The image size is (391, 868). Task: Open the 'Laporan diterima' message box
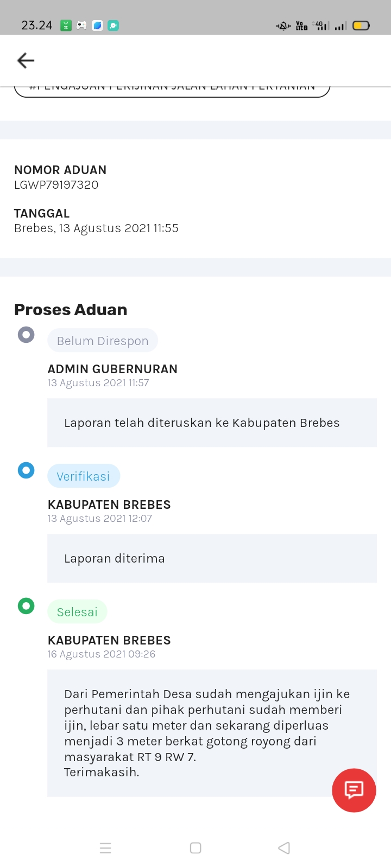(x=212, y=558)
